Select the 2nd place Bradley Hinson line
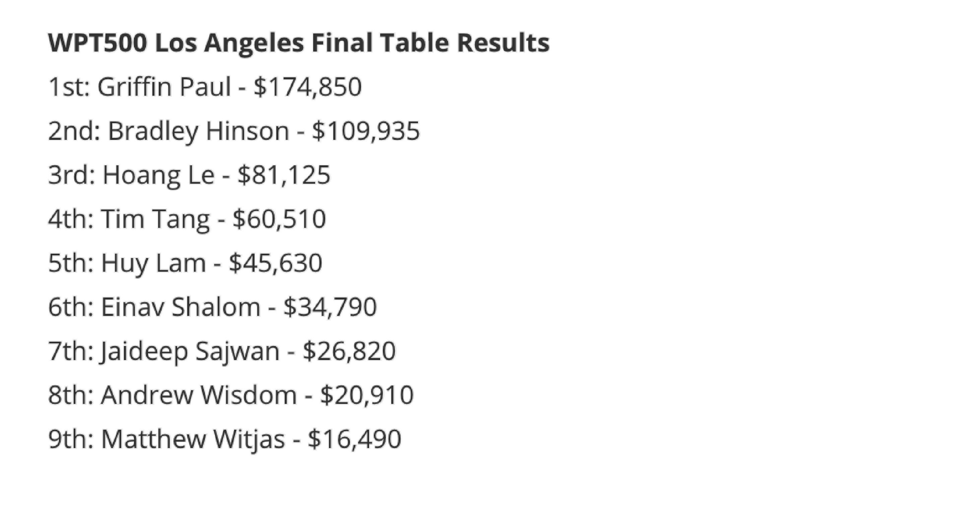 (x=234, y=131)
